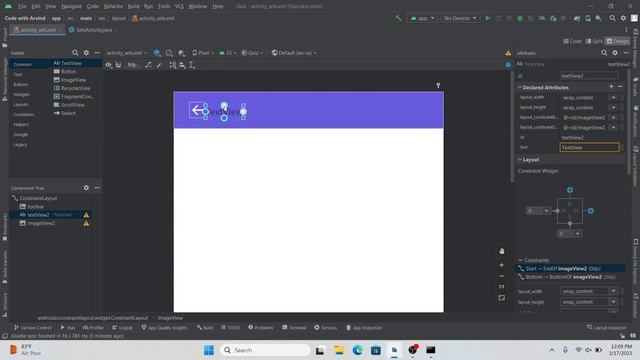
Task: Open the Logcat tool window
Action: coord(122,327)
